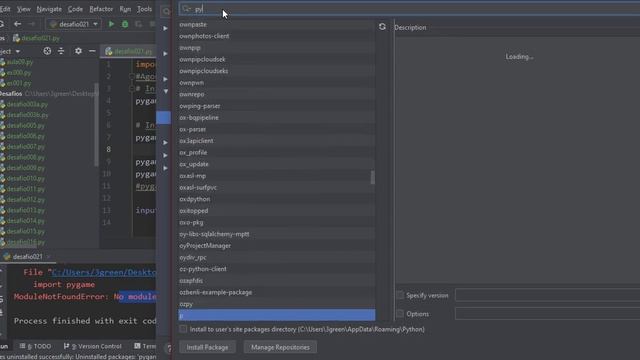The height and width of the screenshot is (360, 640).
Task: Select the ownpaste package
Action: (x=276, y=24)
